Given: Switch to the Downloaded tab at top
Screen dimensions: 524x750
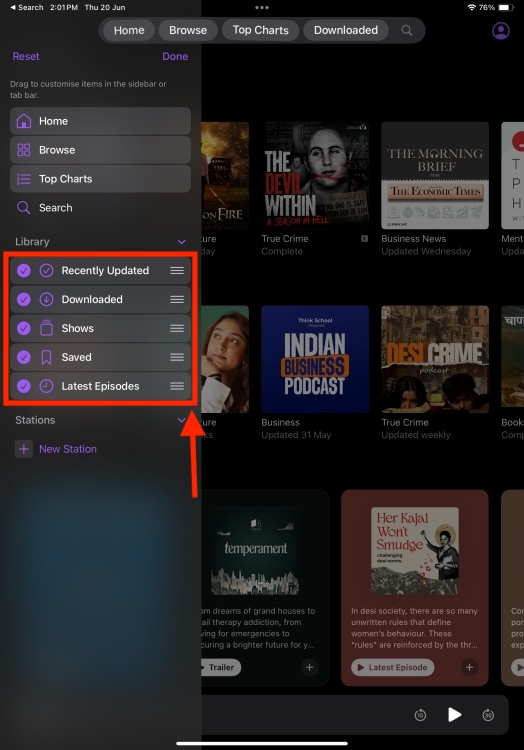Looking at the screenshot, I should [x=346, y=30].
